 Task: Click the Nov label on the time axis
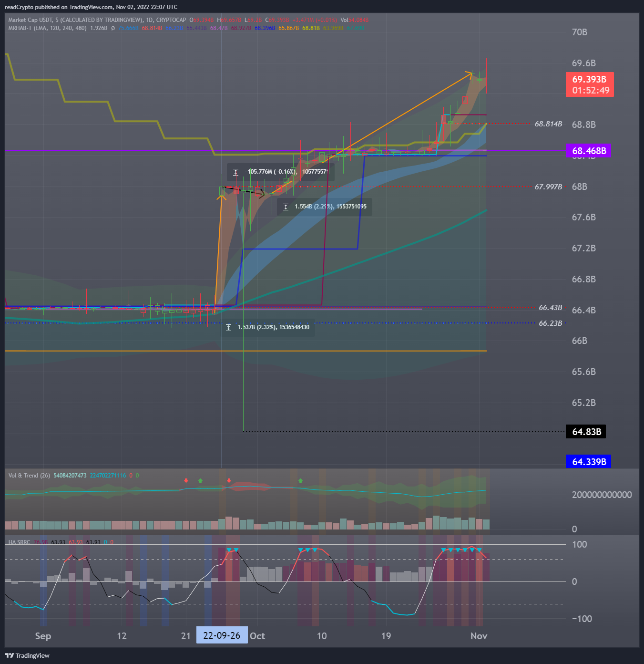pos(479,636)
